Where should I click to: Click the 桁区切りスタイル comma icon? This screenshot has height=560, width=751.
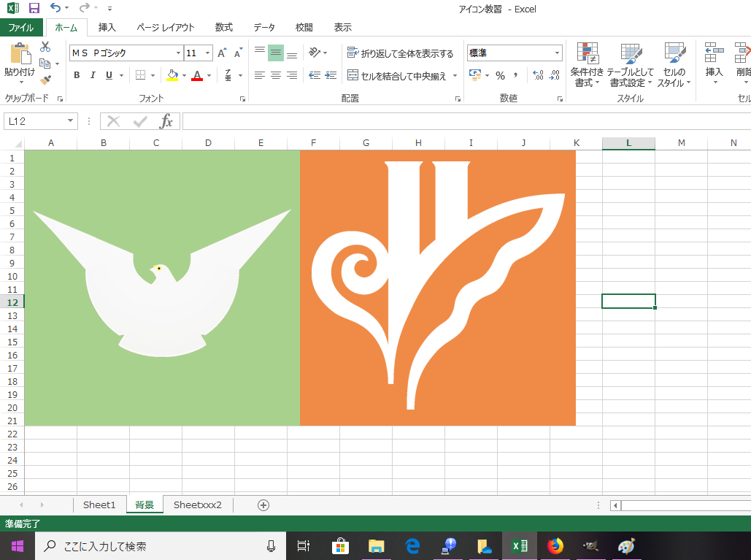tap(517, 75)
